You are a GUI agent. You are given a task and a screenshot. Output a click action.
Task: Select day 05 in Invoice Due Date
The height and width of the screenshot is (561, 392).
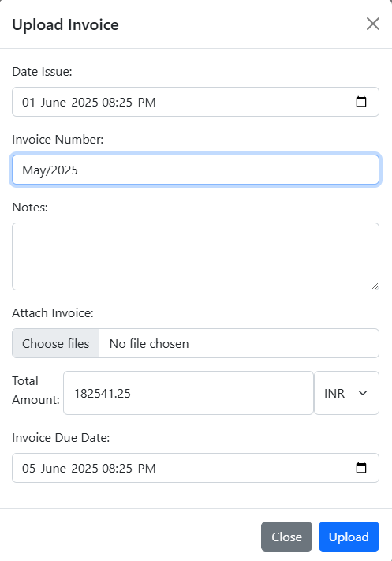(x=29, y=469)
